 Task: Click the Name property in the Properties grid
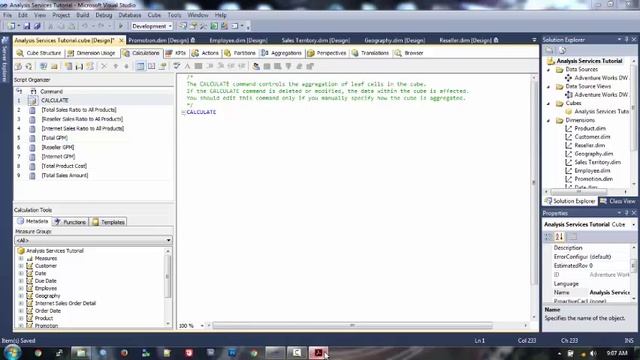click(x=562, y=293)
